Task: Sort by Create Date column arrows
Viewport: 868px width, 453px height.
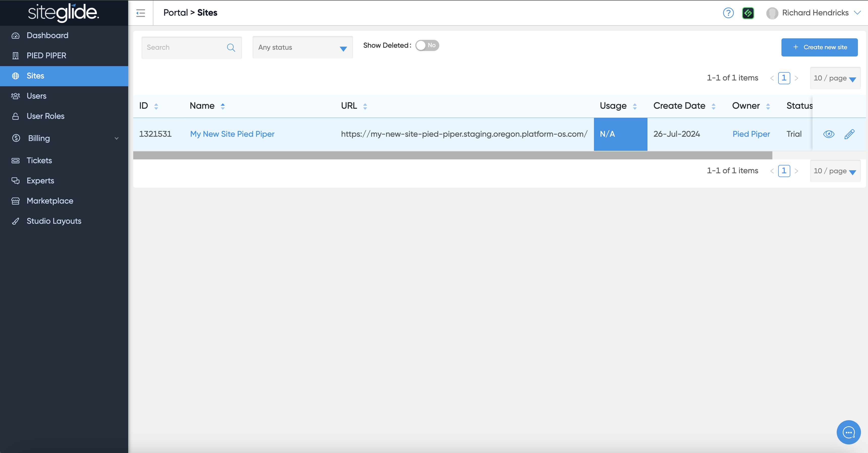Action: pos(713,106)
